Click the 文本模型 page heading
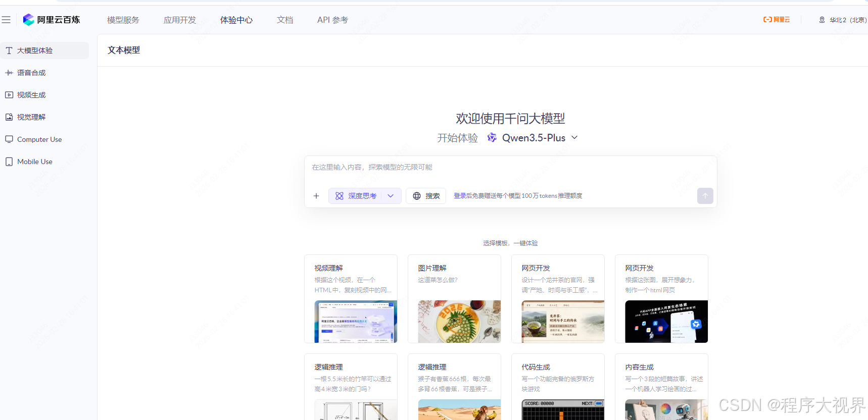The image size is (868, 420). tap(124, 50)
